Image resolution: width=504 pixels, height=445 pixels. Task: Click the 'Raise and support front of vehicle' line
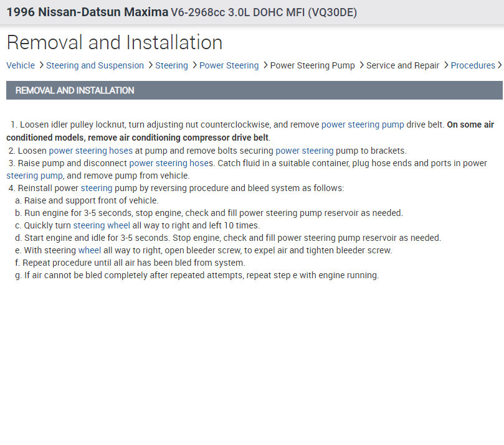tap(87, 200)
